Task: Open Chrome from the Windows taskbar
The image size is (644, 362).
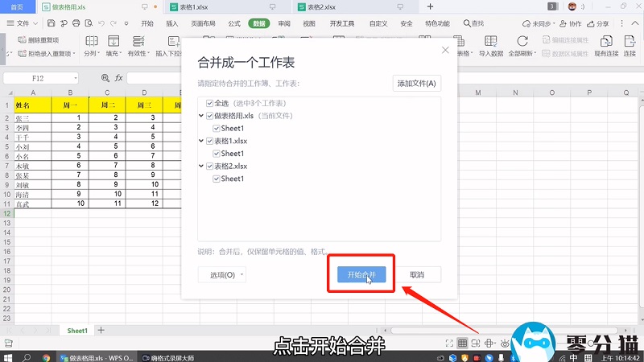Action: click(x=47, y=356)
